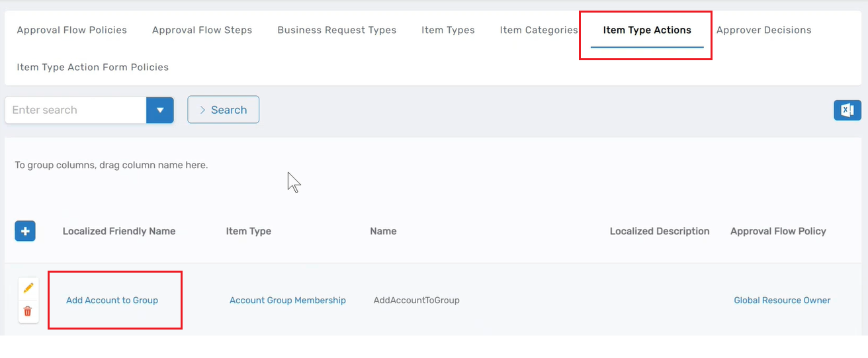Follow the Account Group Membership link
Screen dimensions: 868x358
[288, 300]
